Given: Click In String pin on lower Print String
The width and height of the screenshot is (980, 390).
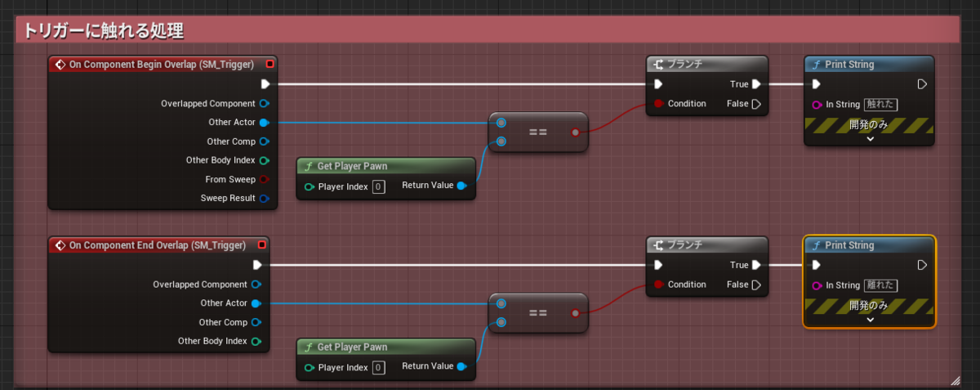Looking at the screenshot, I should tap(817, 285).
